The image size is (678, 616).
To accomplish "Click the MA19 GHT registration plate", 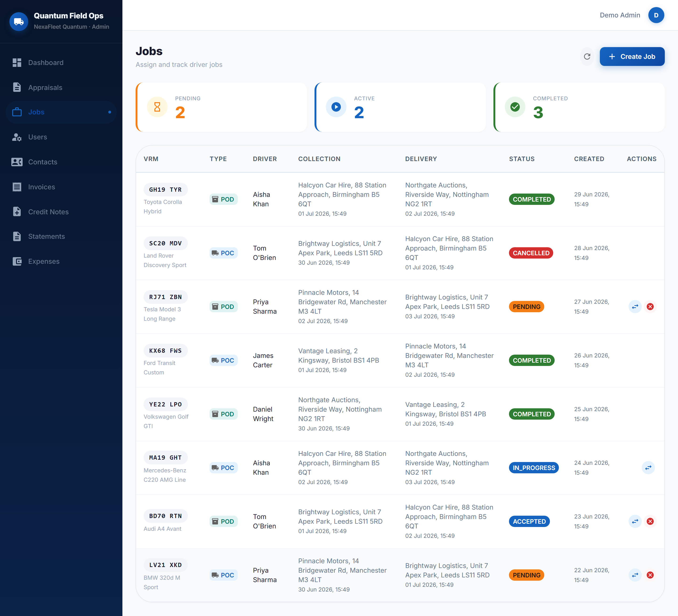I will coord(165,458).
